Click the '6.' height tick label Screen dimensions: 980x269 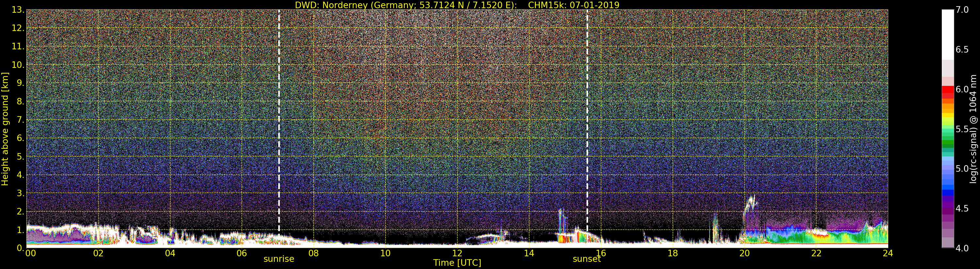pyautogui.click(x=21, y=138)
